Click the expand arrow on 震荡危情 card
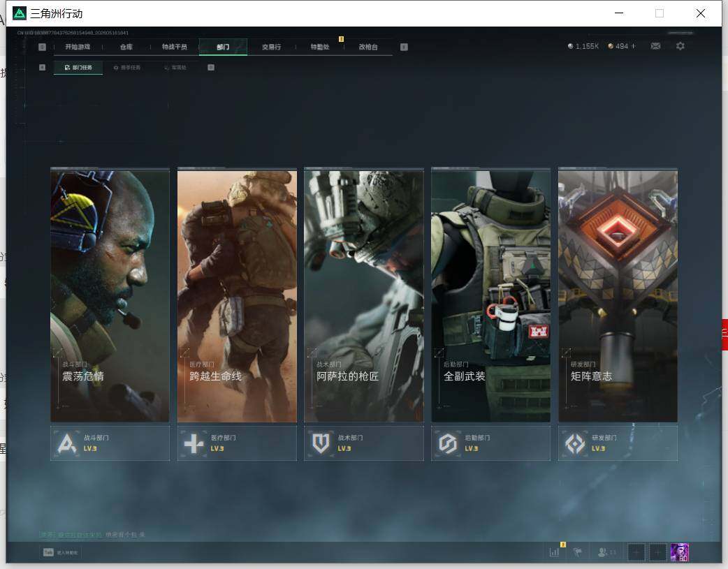This screenshot has width=728, height=569. coord(58,353)
